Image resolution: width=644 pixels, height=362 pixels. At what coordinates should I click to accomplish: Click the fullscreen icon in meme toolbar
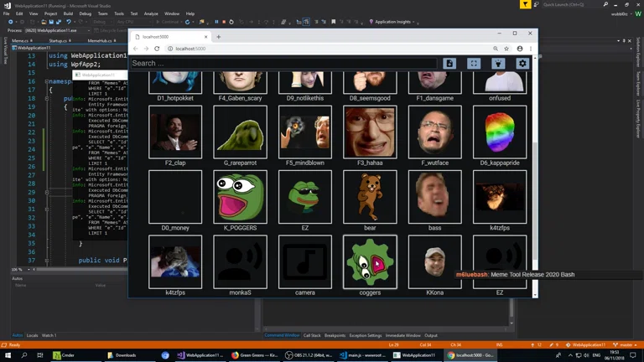click(474, 64)
